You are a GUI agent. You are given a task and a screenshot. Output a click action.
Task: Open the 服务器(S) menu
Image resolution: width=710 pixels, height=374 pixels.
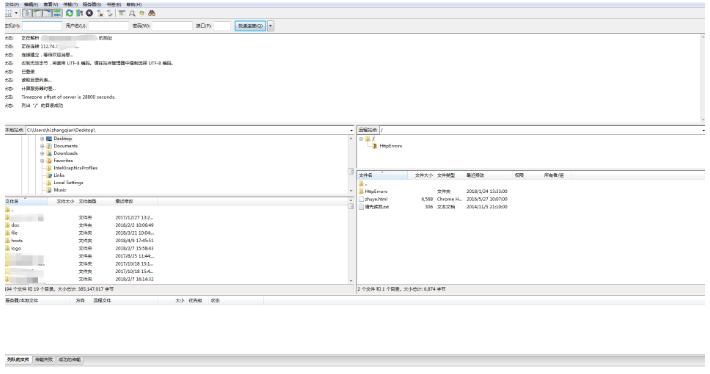coord(92,5)
